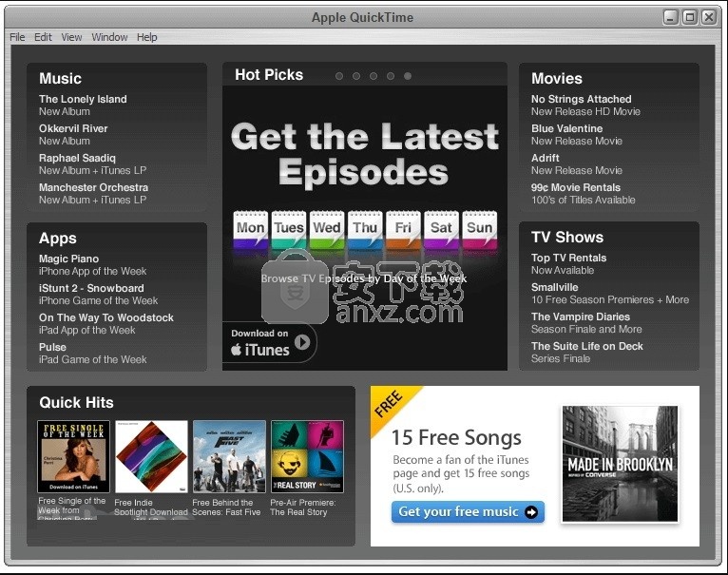728x575 pixels.
Task: Open Adrift new release movie link
Action: 577,164
